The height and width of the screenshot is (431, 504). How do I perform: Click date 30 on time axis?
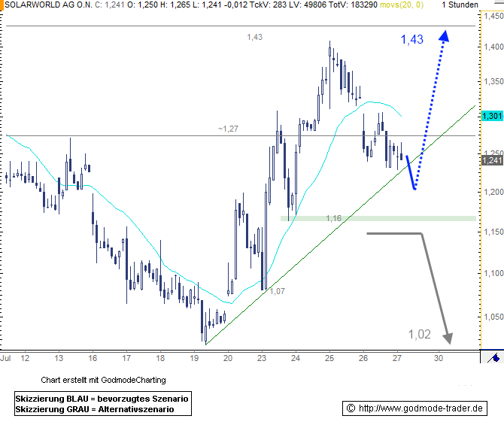coord(439,358)
